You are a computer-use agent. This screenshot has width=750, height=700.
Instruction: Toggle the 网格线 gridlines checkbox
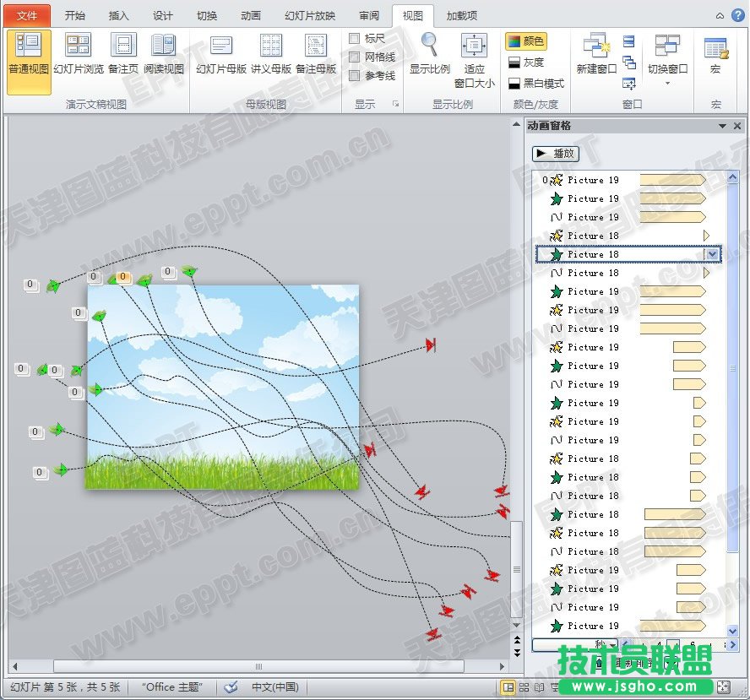tap(355, 57)
